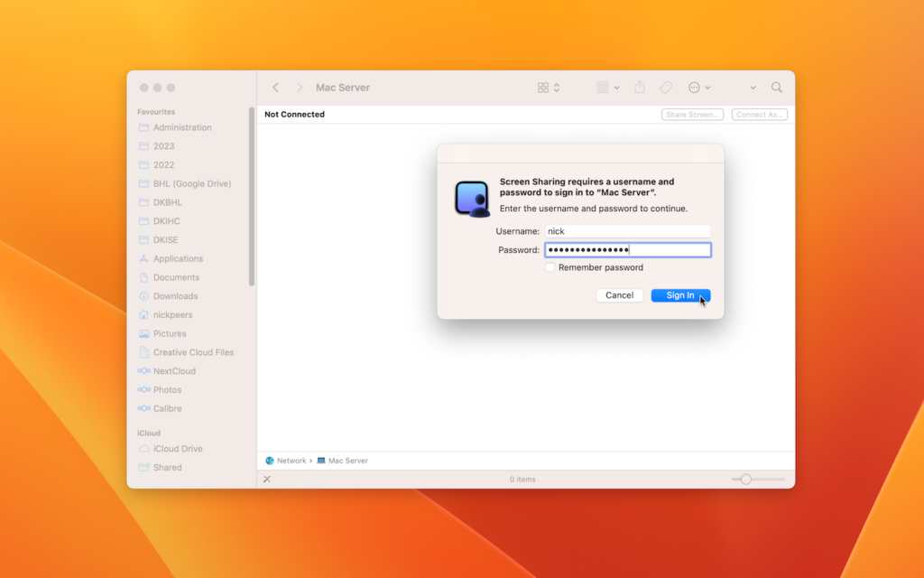This screenshot has width=924, height=578.
Task: Enable the Remember password checkbox
Action: [550, 267]
